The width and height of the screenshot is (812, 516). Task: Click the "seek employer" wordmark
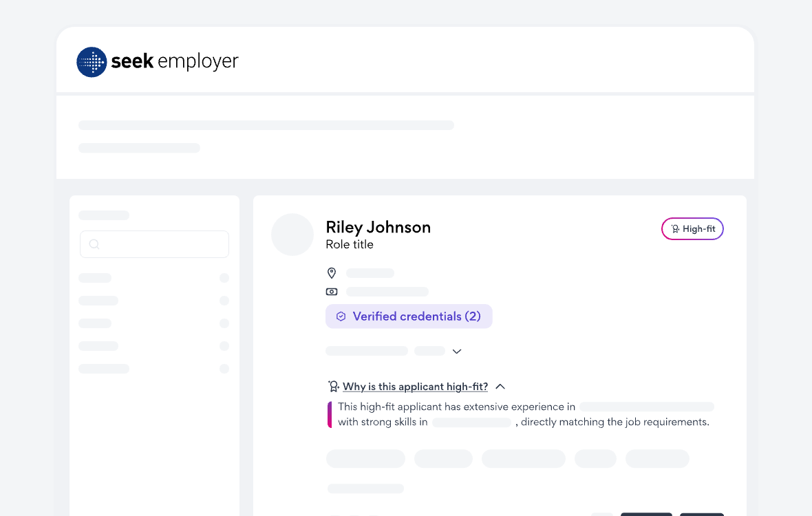(x=175, y=62)
